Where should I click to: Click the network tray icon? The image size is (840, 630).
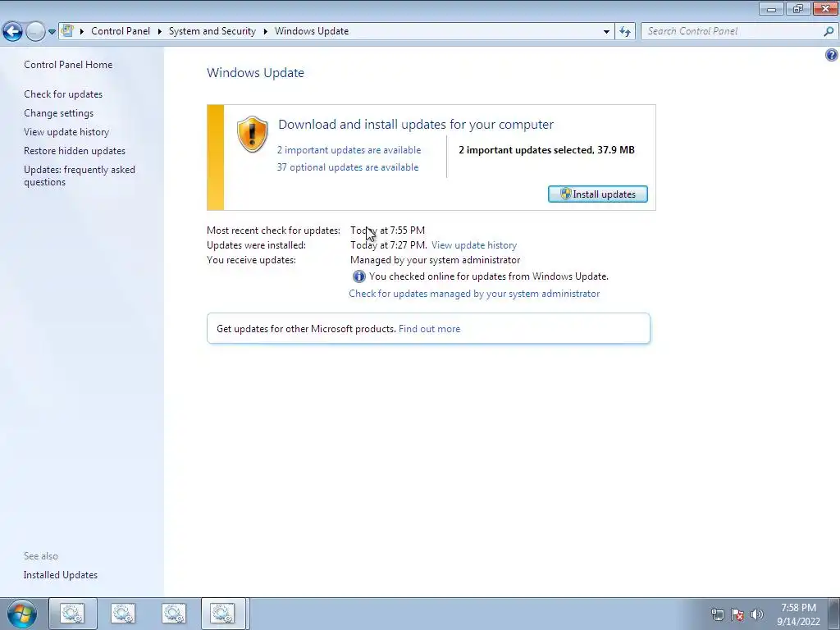[717, 614]
